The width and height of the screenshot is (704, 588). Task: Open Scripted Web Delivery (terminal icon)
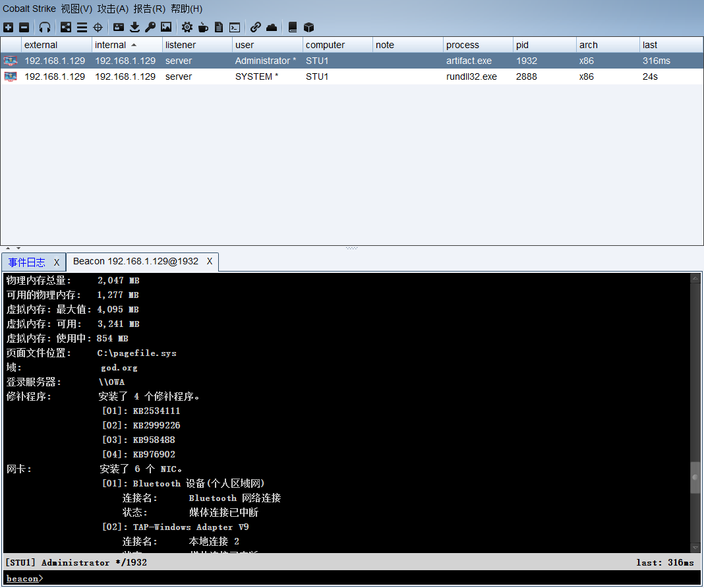[x=235, y=28]
